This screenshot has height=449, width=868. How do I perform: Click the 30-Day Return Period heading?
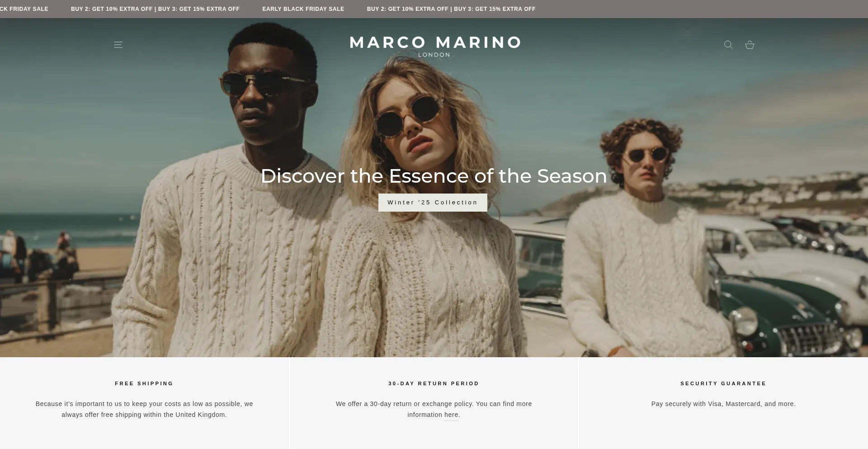(434, 383)
